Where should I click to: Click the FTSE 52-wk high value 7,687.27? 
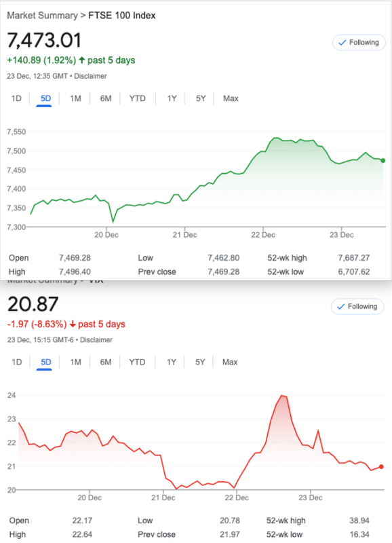pyautogui.click(x=354, y=258)
